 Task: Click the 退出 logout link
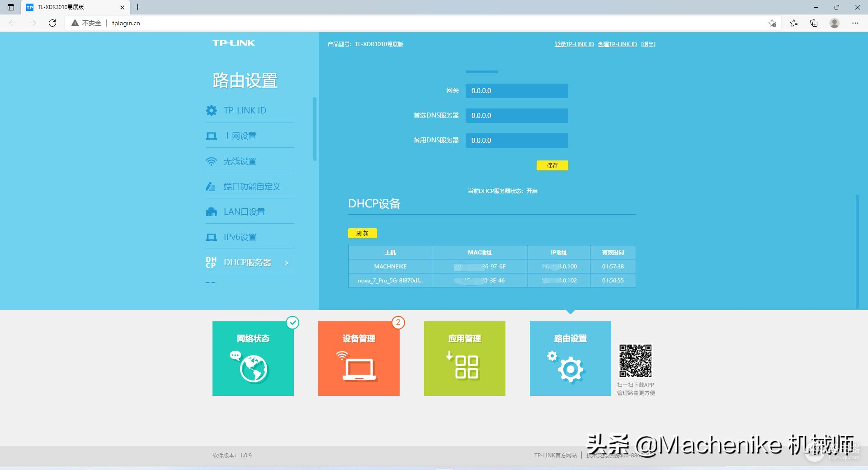coord(648,44)
